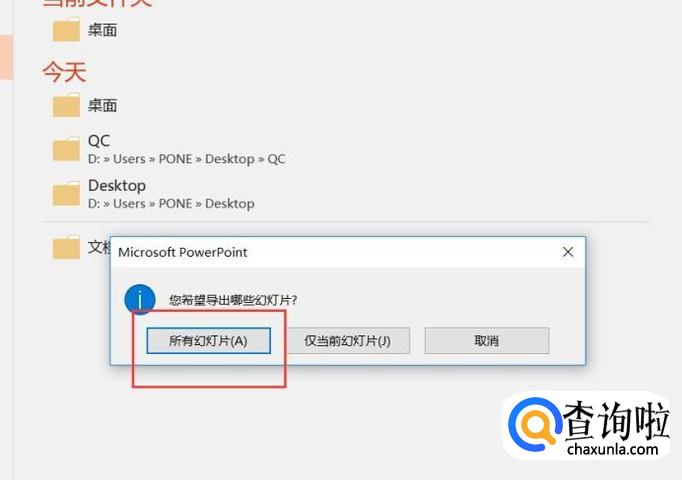Click the blue information icon in dialog

tap(140, 300)
